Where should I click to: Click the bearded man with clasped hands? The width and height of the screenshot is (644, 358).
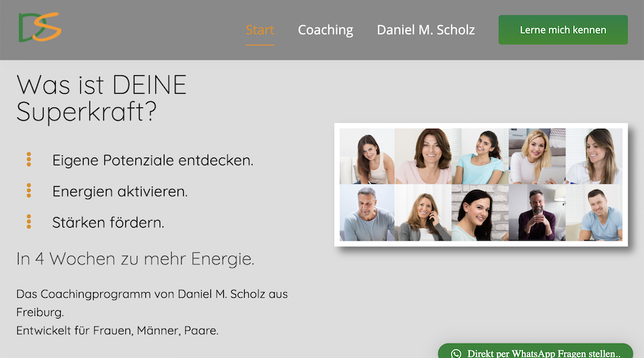537,213
